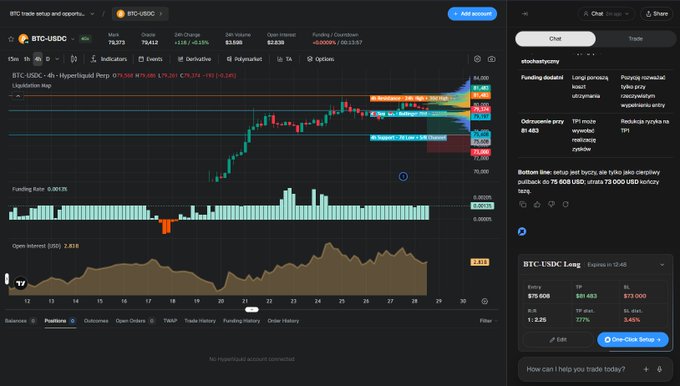Click the red 73,000 price label

coord(481,152)
